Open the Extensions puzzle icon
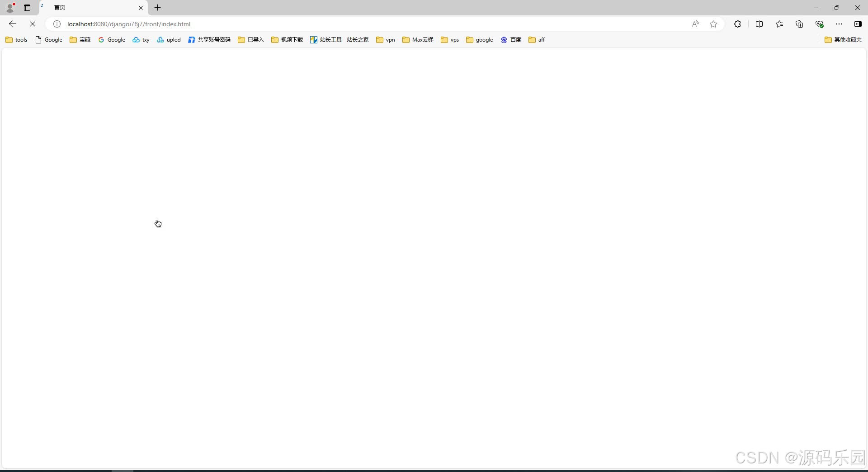The width and height of the screenshot is (868, 472). click(737, 24)
